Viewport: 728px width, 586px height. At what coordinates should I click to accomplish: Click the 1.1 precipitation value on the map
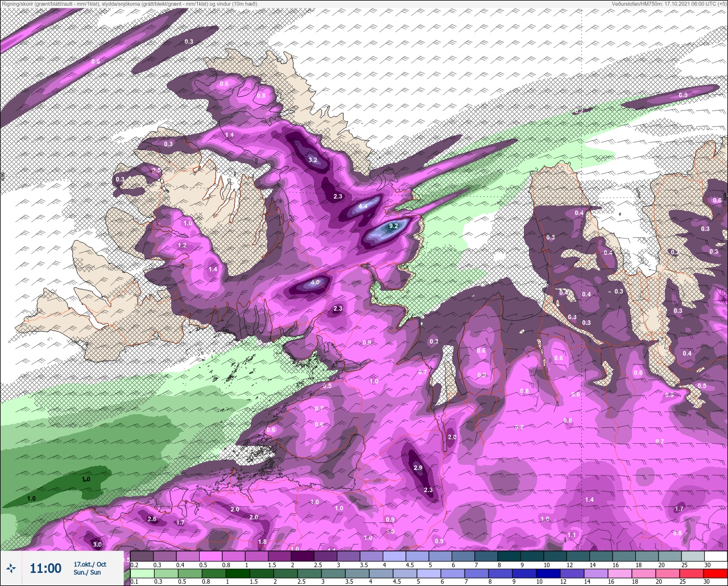point(572,535)
